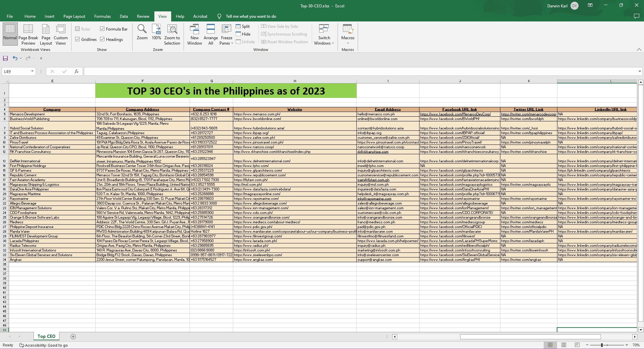Click the 70% zoom level button

point(636,345)
